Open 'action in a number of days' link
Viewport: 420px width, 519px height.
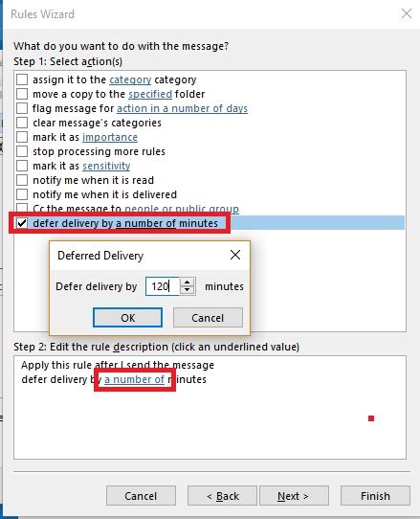(182, 108)
